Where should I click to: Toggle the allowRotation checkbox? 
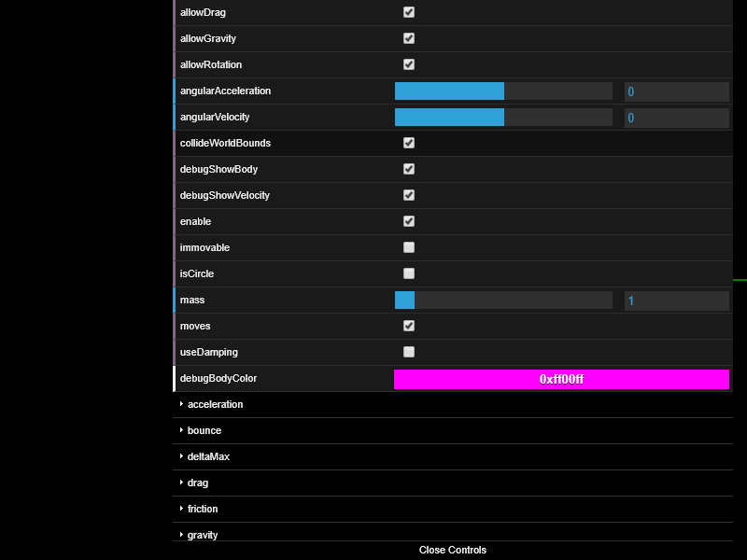pyautogui.click(x=408, y=64)
